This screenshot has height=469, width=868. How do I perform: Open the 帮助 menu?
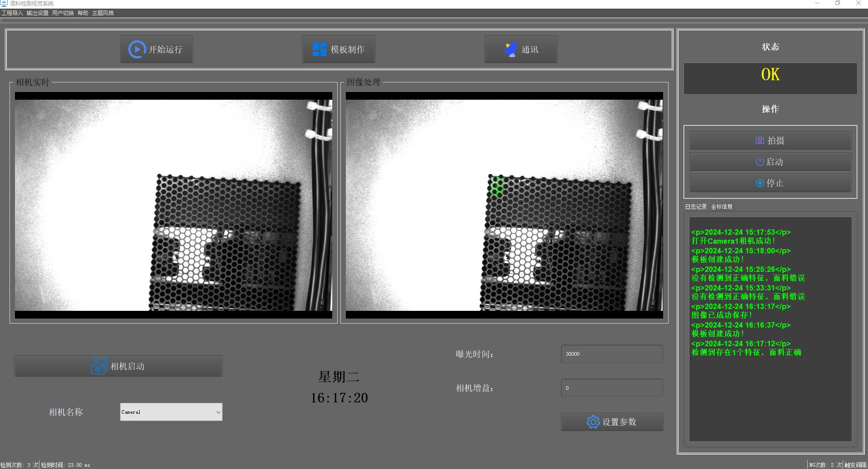tap(83, 13)
